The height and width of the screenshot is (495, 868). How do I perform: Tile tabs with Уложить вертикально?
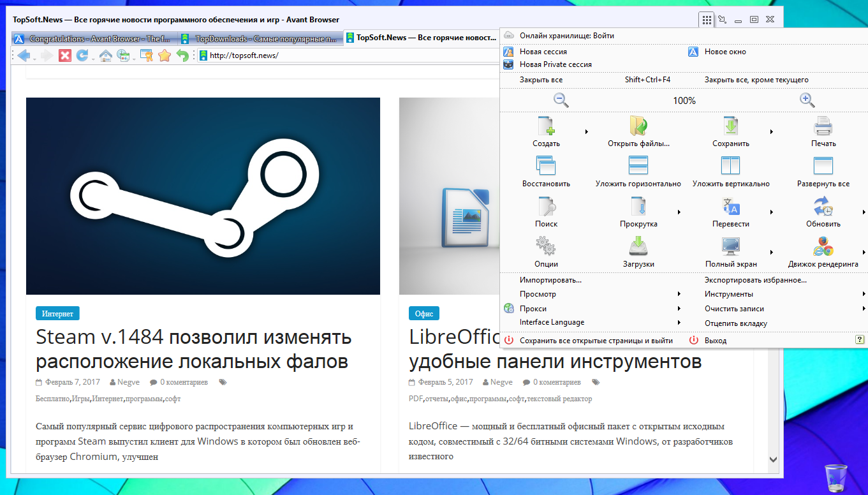(x=730, y=166)
